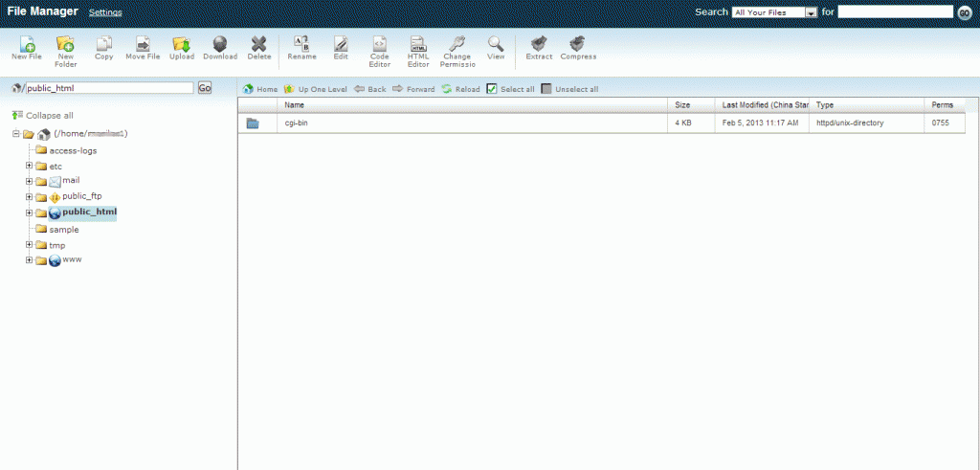The image size is (980, 470).
Task: Sort files by the Name column header
Action: point(295,104)
